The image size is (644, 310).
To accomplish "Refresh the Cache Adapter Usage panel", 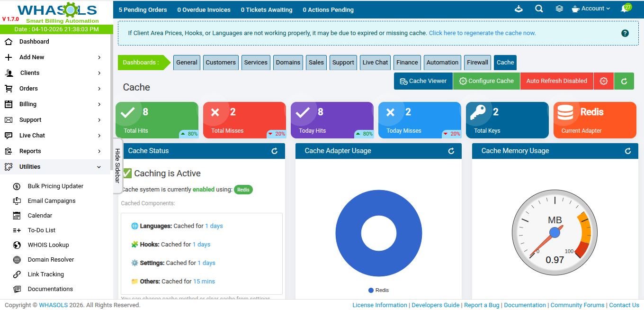I will (x=451, y=151).
